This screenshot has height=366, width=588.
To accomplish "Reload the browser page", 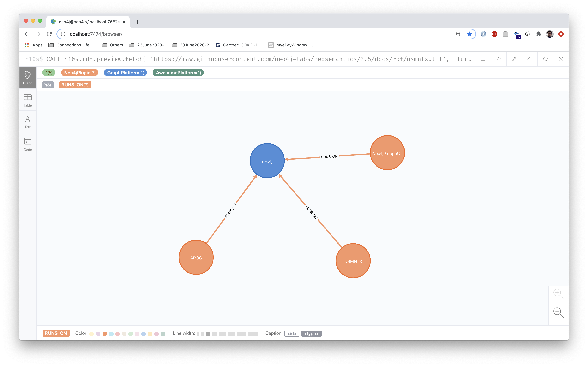I will click(49, 34).
